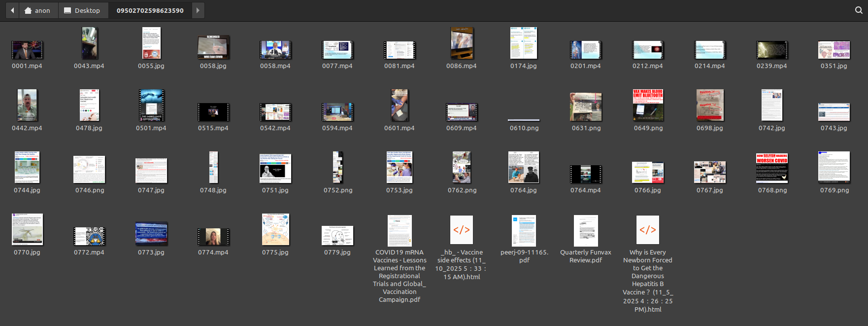Select video file 0058.mp4
The height and width of the screenshot is (326, 868).
pos(275,50)
